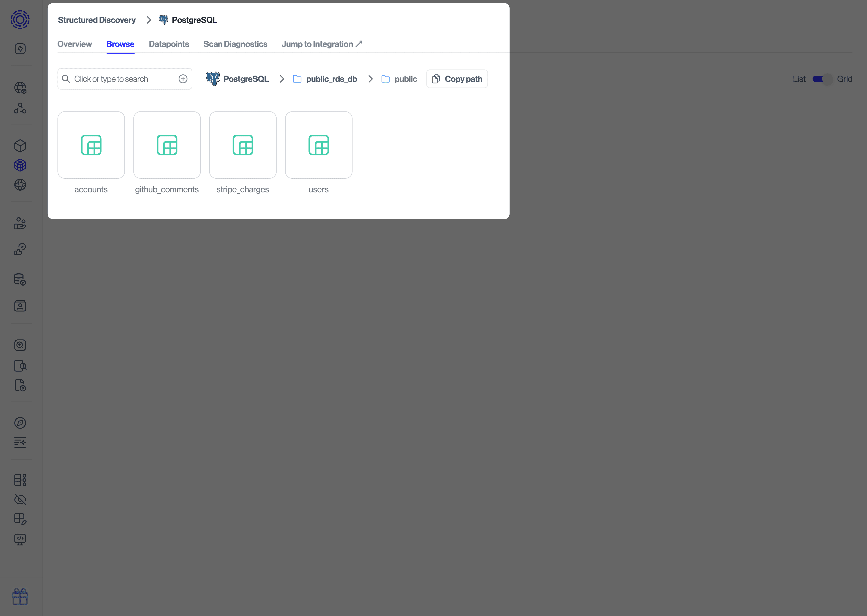Select the highlighted Rubik's cube icon
The height and width of the screenshot is (616, 867).
coord(20,165)
